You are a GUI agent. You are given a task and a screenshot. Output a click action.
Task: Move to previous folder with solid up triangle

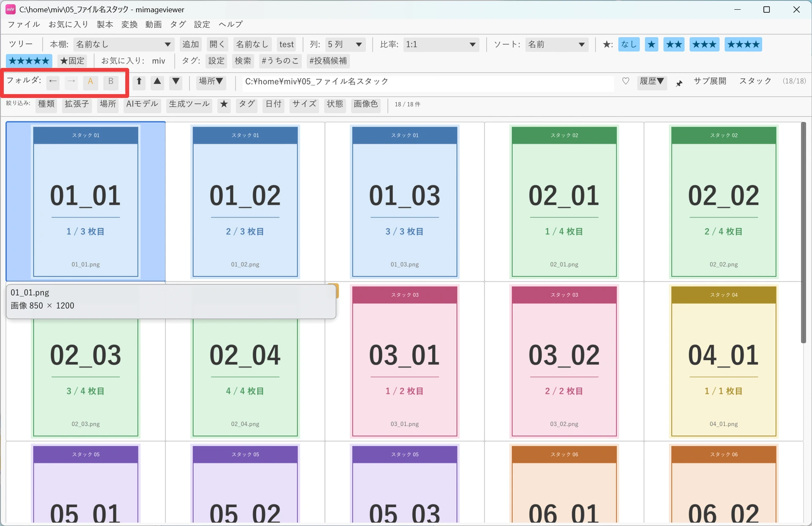pos(157,81)
